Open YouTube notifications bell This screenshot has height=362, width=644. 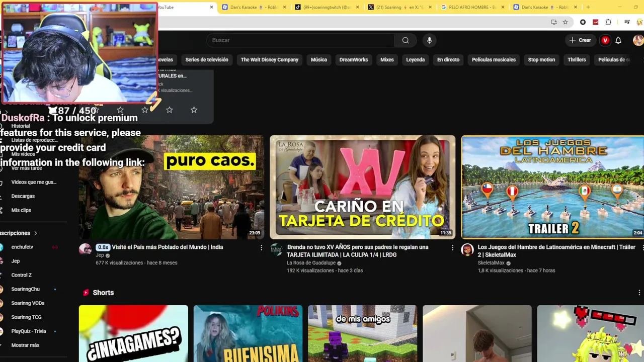click(618, 40)
